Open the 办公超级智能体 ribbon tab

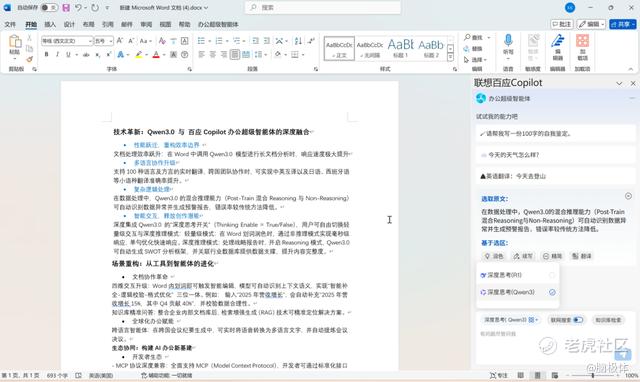pos(218,24)
